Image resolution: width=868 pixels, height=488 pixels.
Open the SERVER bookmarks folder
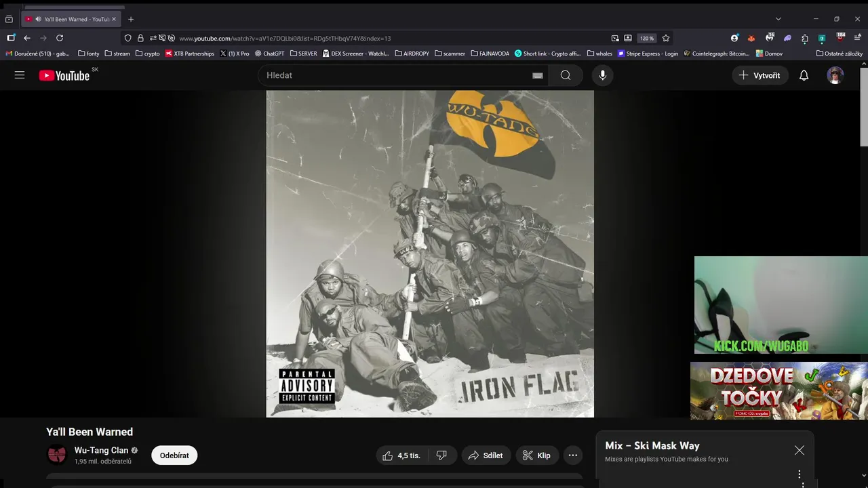pyautogui.click(x=303, y=54)
